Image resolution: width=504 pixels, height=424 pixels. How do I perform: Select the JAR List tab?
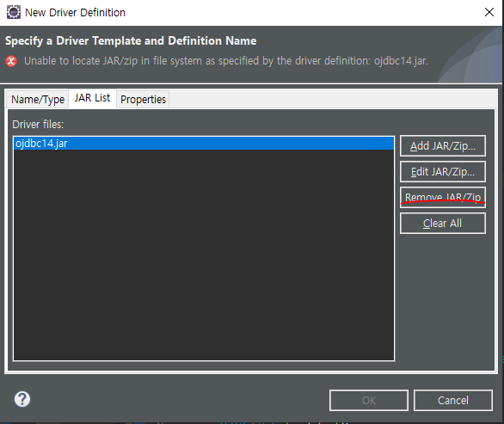coord(92,98)
